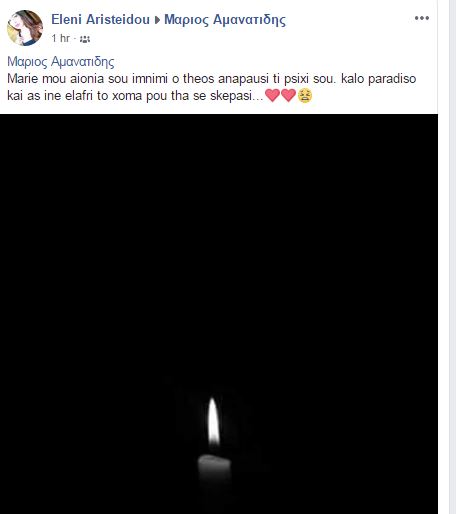
Task: Click the 'skepasi...' text before hearts
Action: 236,96
